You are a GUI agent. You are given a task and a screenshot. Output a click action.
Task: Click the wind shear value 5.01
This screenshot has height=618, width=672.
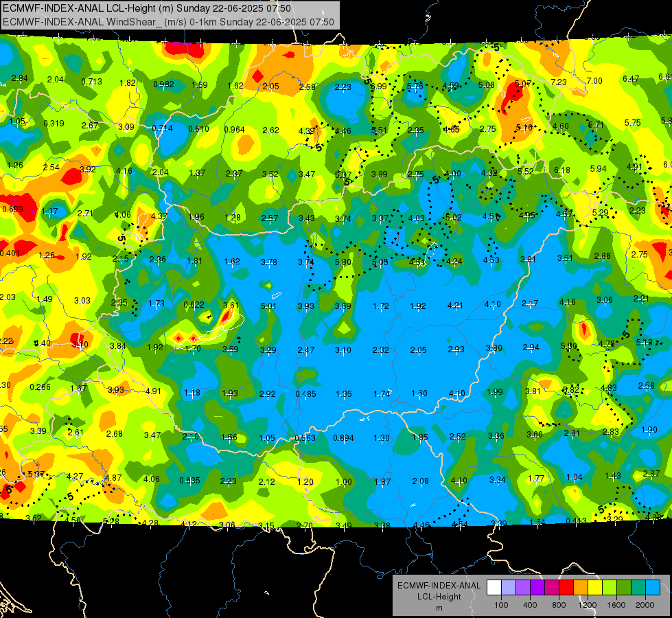(x=268, y=306)
